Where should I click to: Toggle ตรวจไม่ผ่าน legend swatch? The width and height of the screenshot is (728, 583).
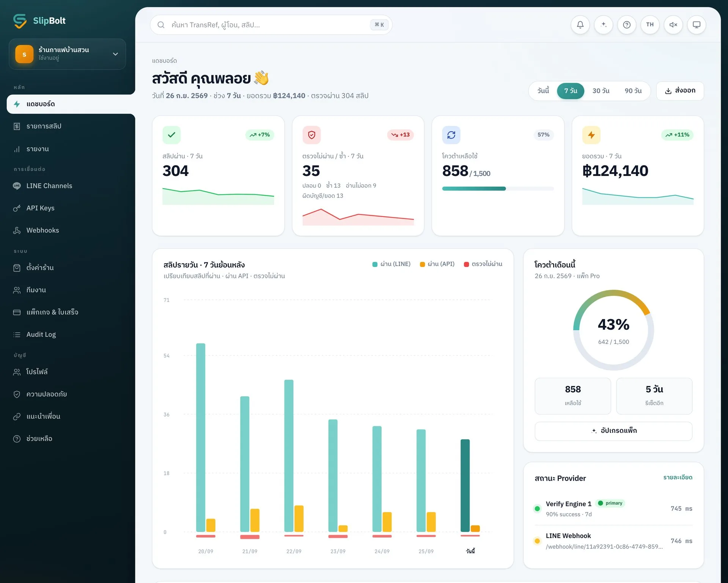466,264
